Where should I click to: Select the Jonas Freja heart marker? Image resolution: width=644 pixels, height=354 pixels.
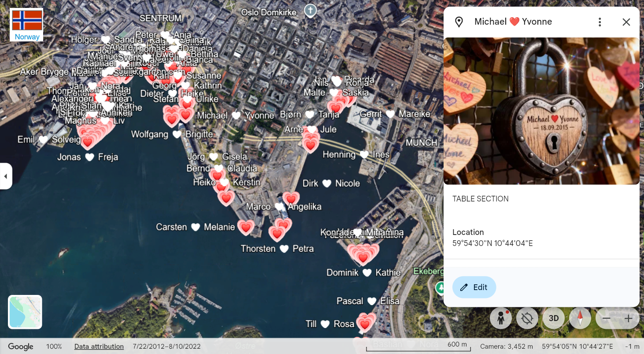89,157
